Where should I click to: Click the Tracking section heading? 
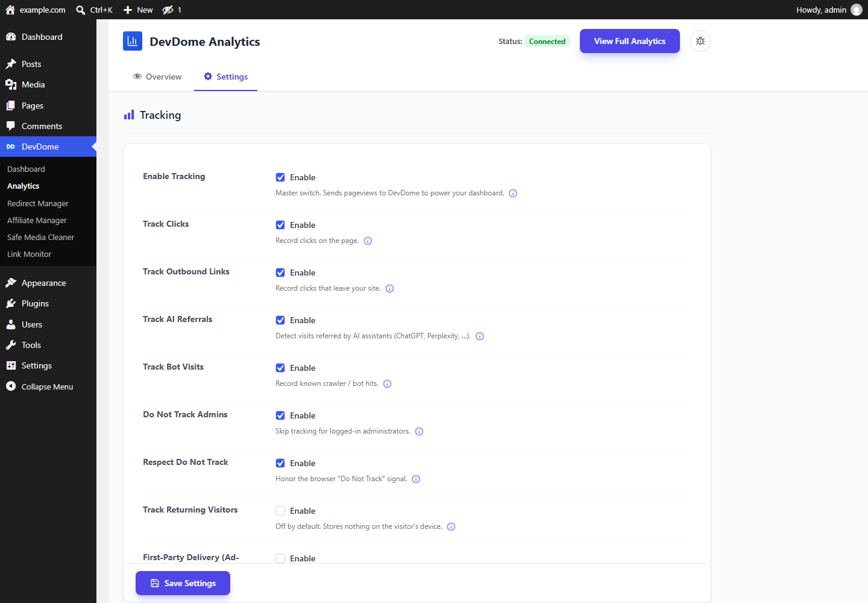[160, 115]
